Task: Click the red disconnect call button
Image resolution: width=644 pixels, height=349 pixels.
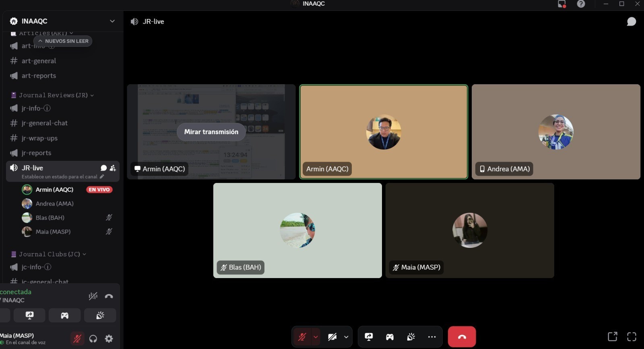Action: click(462, 337)
